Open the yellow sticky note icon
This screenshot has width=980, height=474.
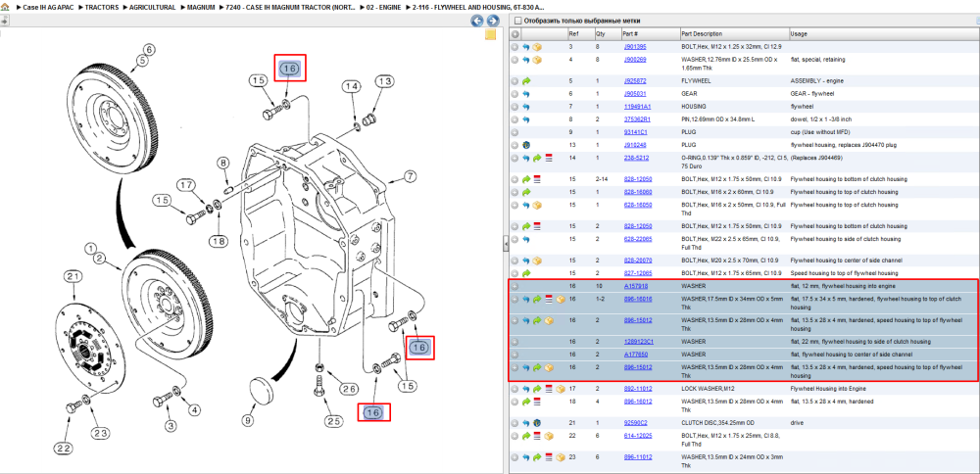pos(491,34)
